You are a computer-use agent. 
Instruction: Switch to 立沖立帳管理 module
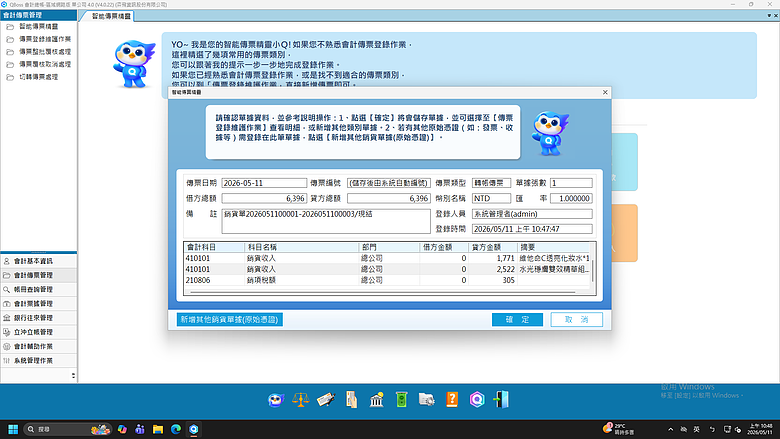pyautogui.click(x=39, y=332)
